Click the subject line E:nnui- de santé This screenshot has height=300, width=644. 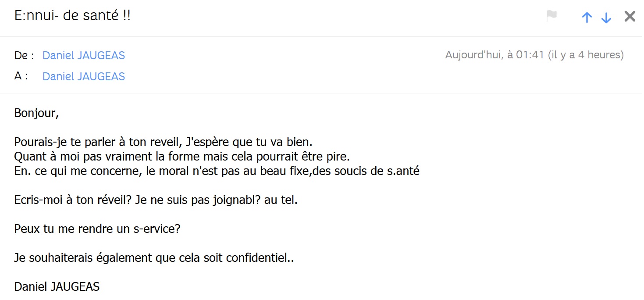[72, 16]
